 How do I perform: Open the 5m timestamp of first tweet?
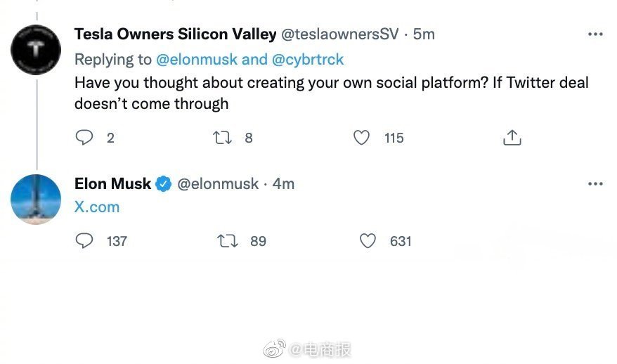(x=424, y=34)
